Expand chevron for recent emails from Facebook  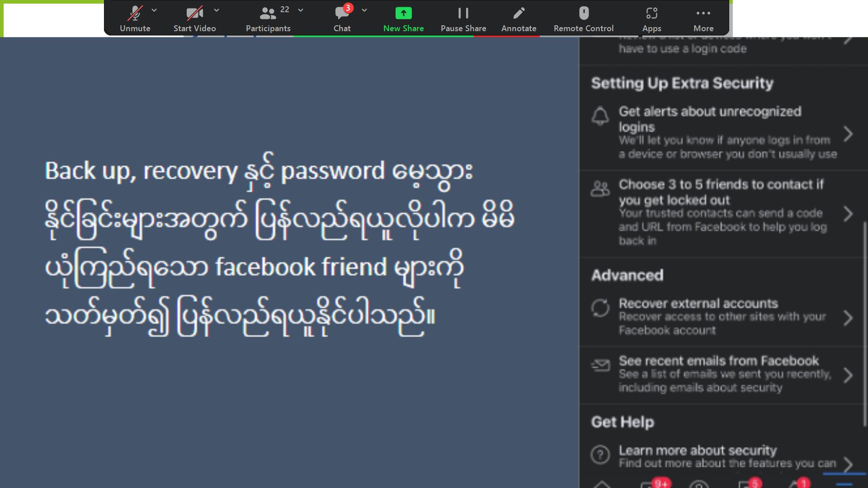[x=848, y=375]
